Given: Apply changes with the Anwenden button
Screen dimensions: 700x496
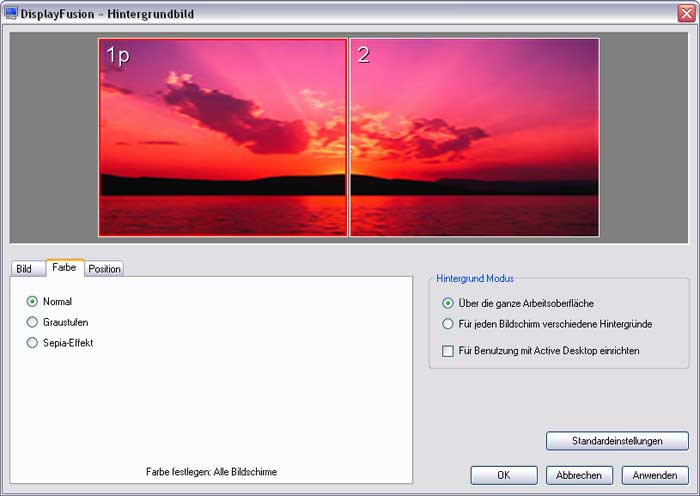Looking at the screenshot, I should coord(655,475).
